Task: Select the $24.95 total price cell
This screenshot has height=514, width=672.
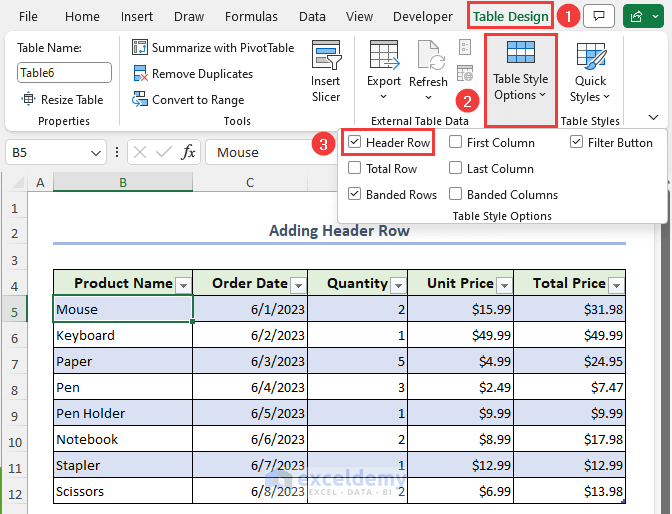Action: 569,361
